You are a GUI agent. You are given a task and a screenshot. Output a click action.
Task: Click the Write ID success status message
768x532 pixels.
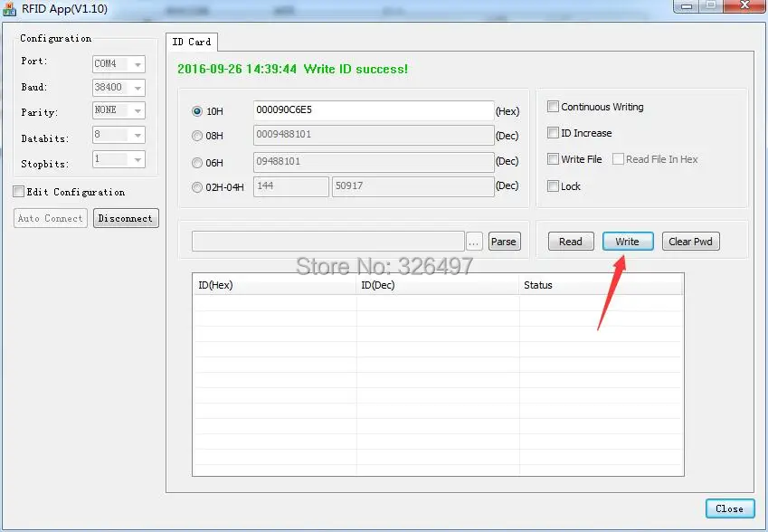point(292,69)
